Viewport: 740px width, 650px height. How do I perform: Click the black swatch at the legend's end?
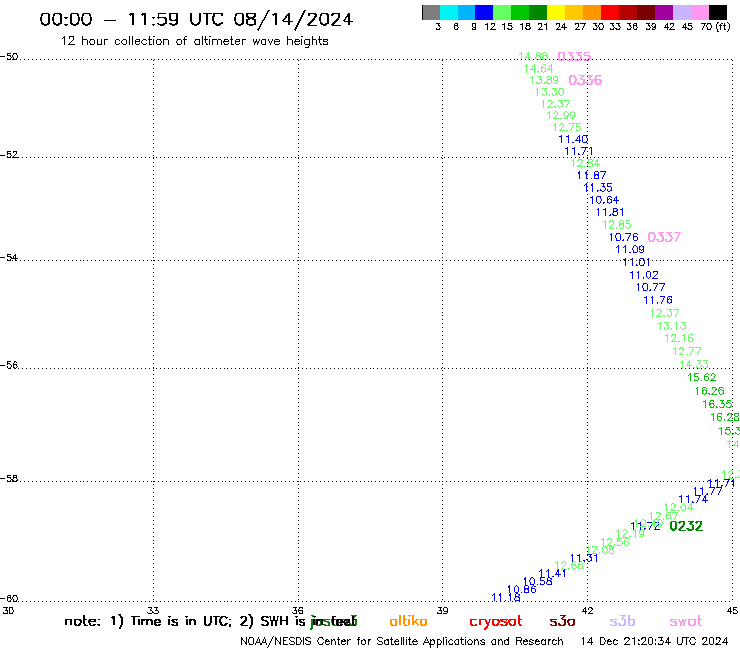pos(718,12)
